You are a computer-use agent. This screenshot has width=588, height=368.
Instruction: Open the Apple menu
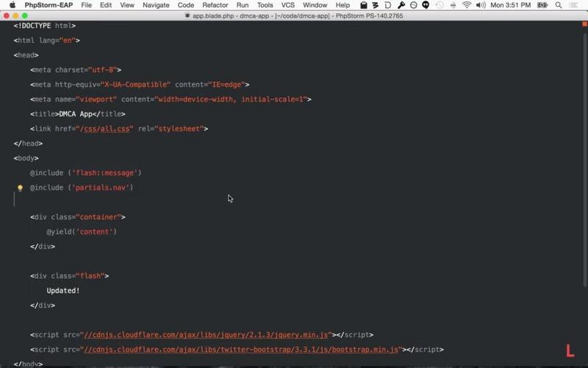click(x=12, y=5)
